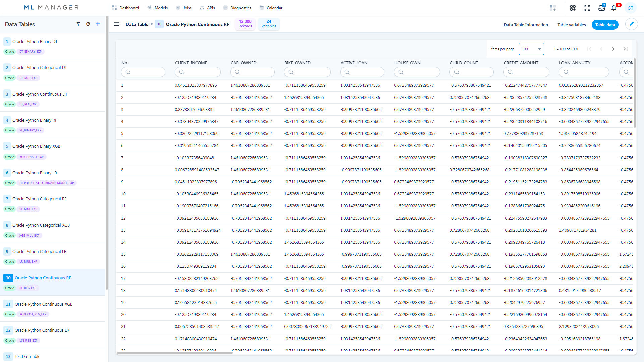
Task: Select the Table data tab
Action: click(x=605, y=25)
